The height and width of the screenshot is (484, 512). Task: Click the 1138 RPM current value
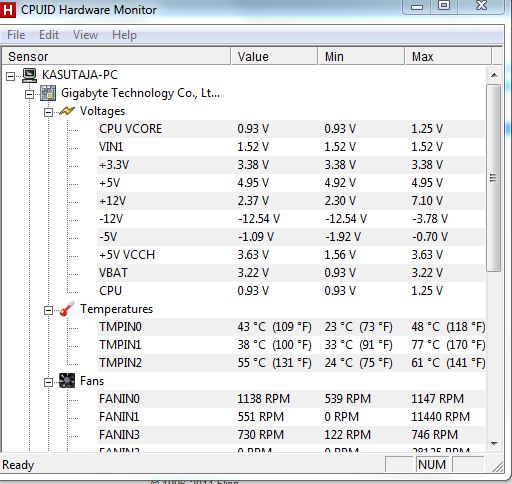tap(263, 399)
